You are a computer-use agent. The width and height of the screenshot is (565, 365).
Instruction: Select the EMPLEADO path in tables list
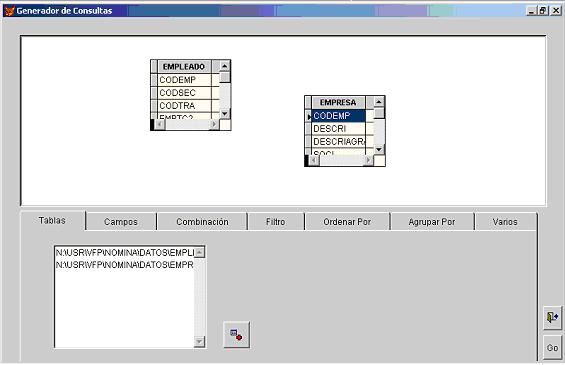(x=125, y=253)
